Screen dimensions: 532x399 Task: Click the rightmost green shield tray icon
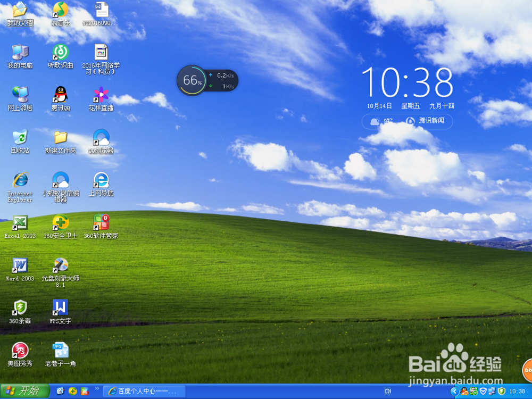click(x=502, y=392)
